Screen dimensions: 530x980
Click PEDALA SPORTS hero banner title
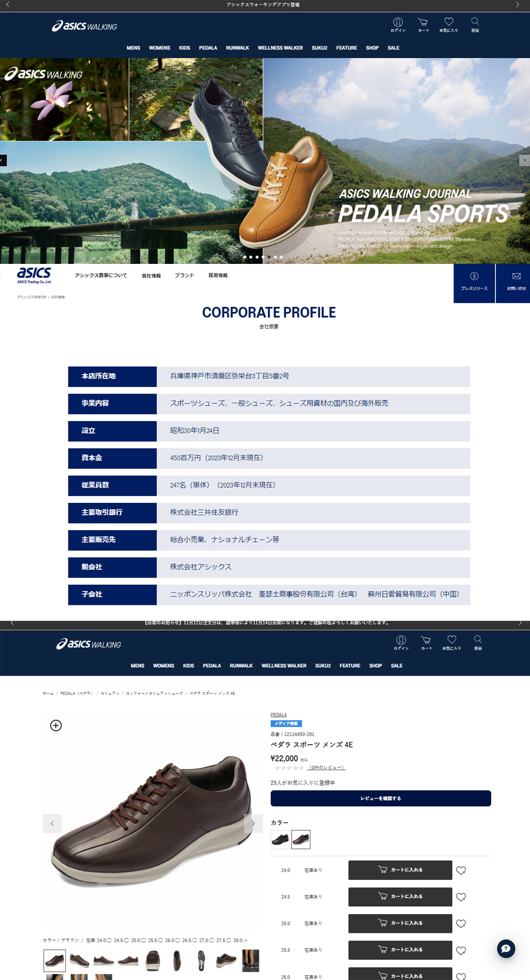coord(423,213)
